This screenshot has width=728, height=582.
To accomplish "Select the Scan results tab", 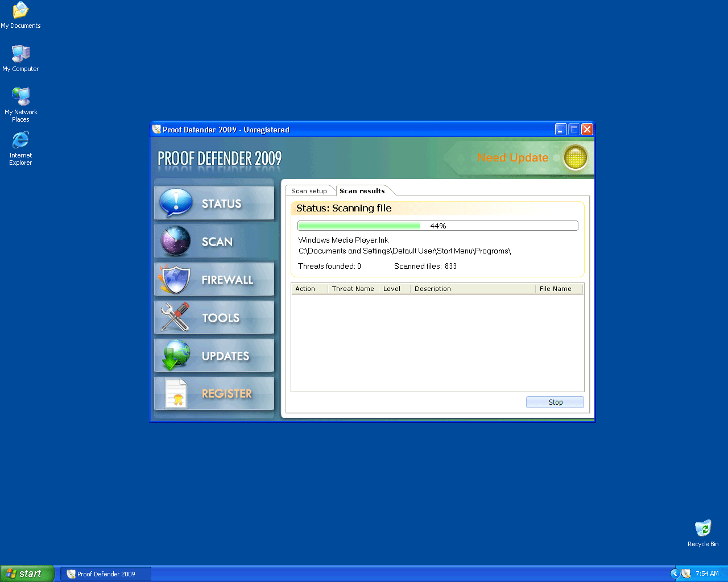I will coord(362,191).
